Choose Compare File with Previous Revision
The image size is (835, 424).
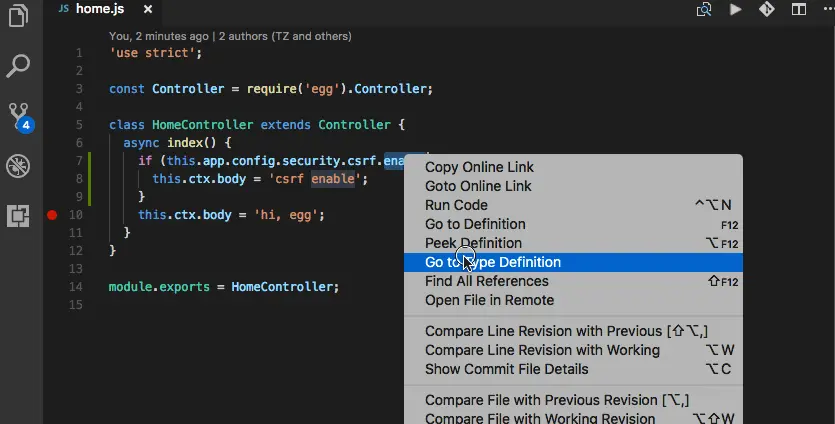pos(573,400)
